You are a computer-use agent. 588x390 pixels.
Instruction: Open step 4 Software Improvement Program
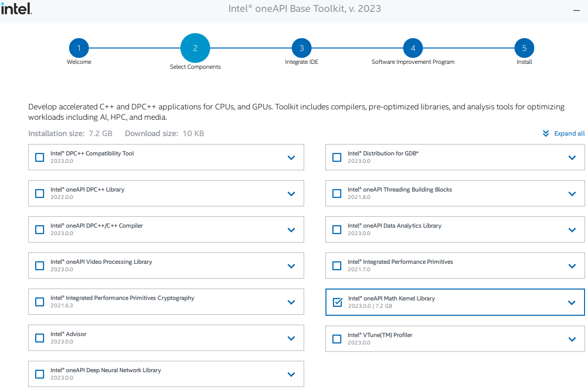click(x=413, y=48)
